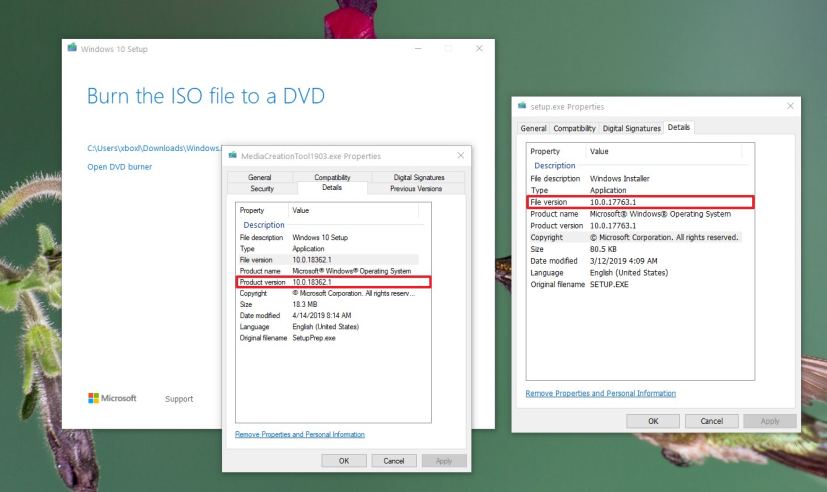Select Size 80.5 KB row
This screenshot has height=492, width=827.
[x=635, y=249]
